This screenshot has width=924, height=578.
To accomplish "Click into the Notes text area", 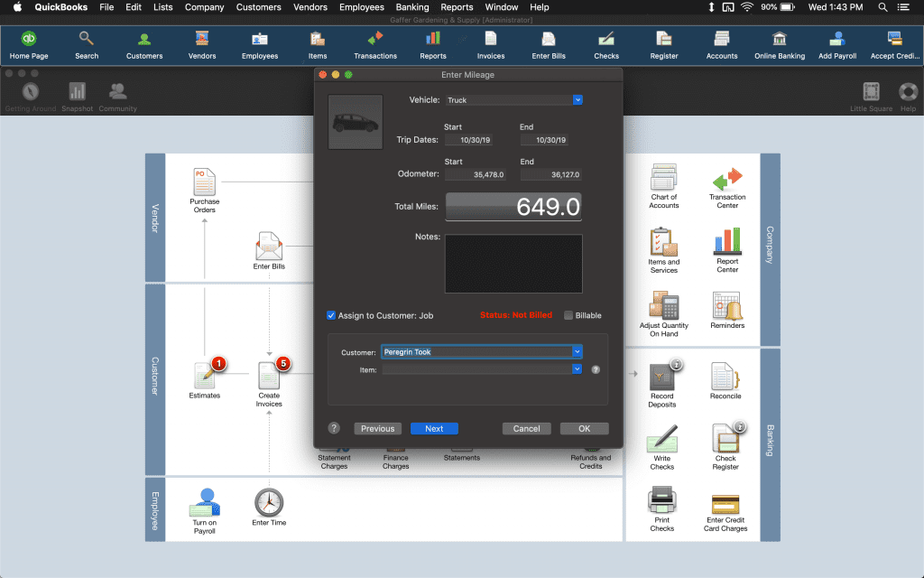I will [x=513, y=264].
